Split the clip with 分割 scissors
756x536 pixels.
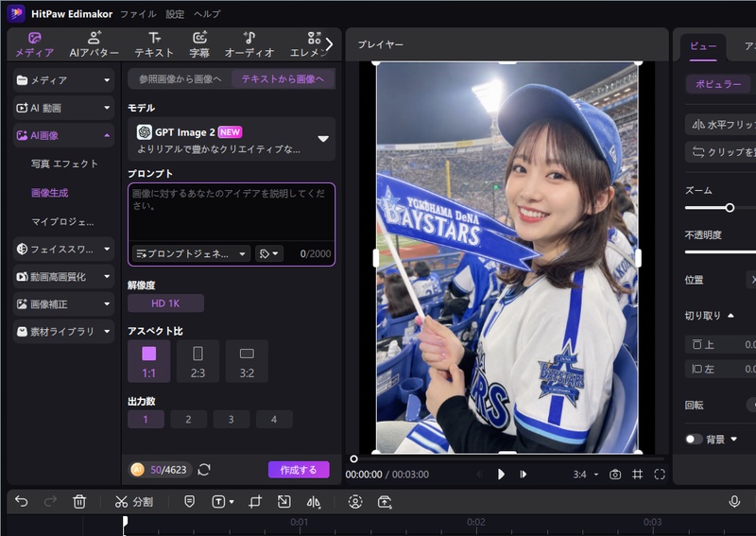pos(134,502)
